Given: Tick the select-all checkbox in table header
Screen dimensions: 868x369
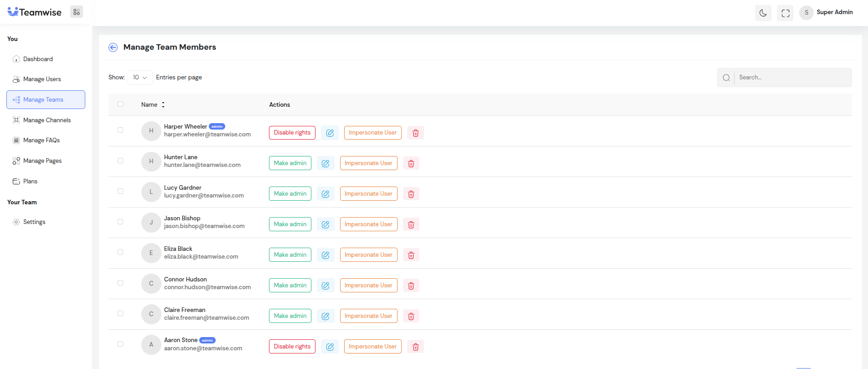Looking at the screenshot, I should click(120, 104).
